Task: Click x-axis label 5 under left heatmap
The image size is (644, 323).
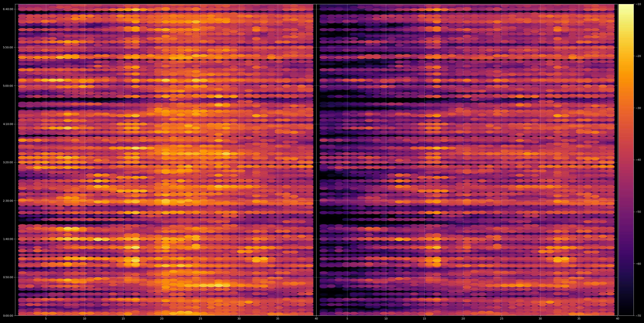Action: click(46, 319)
